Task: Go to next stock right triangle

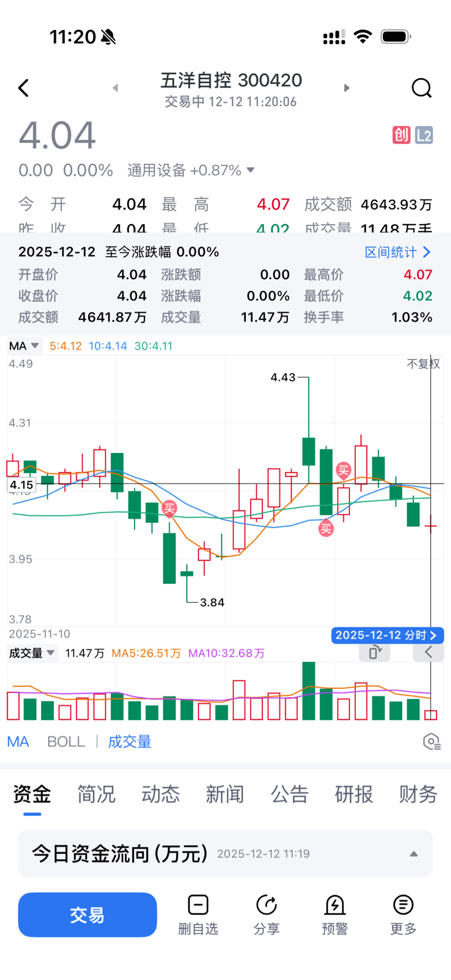Action: point(346,88)
